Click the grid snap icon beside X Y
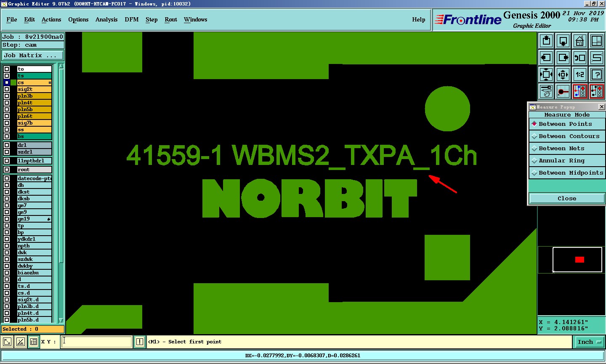 pyautogui.click(x=34, y=342)
